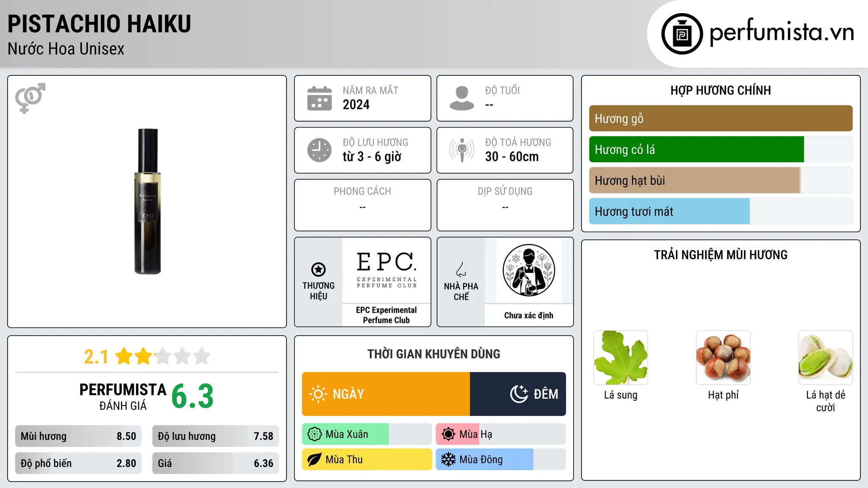
Task: Open the Pistachio Haiku bottle image
Action: [147, 201]
